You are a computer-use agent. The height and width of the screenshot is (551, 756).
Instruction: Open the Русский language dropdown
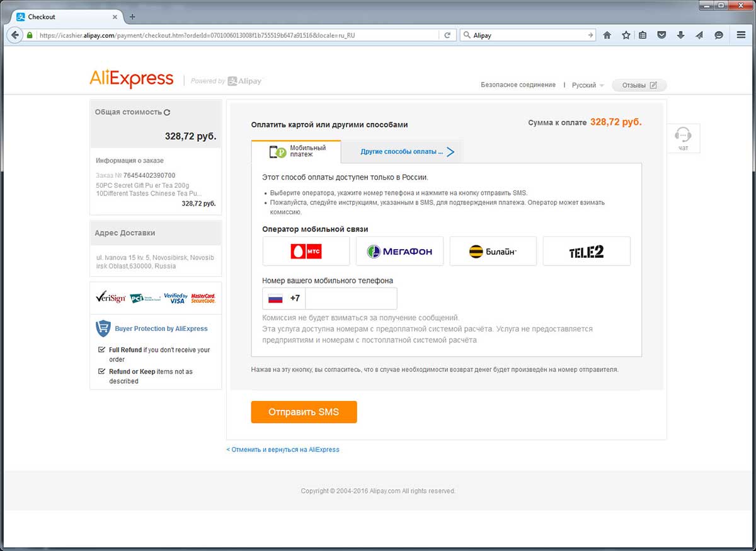(x=588, y=85)
